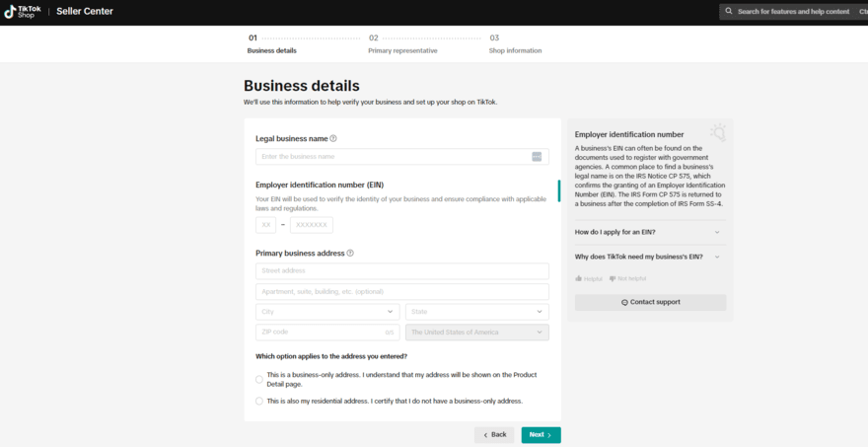
Task: Click 'Employer identification number' panel heading
Action: tap(629, 134)
